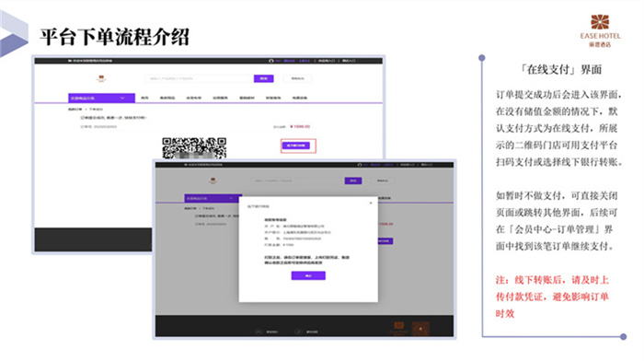Click the chevron arrow on the upper category menu
This screenshot has width=644, height=361.
[122, 98]
